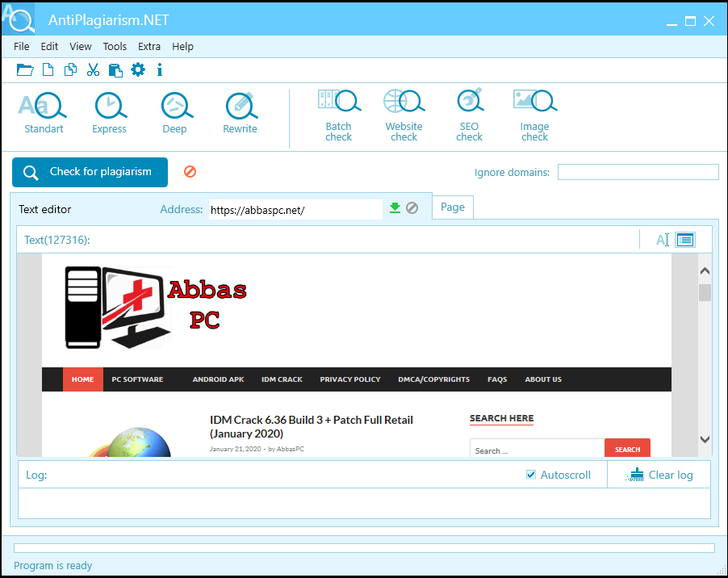Launch Batch check
The image size is (728, 578).
pos(339,115)
